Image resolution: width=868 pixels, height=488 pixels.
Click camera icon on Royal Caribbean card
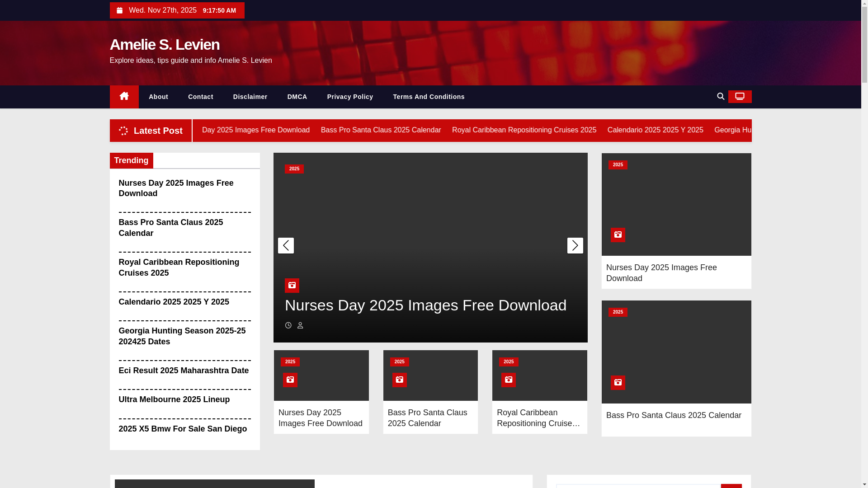(x=509, y=380)
